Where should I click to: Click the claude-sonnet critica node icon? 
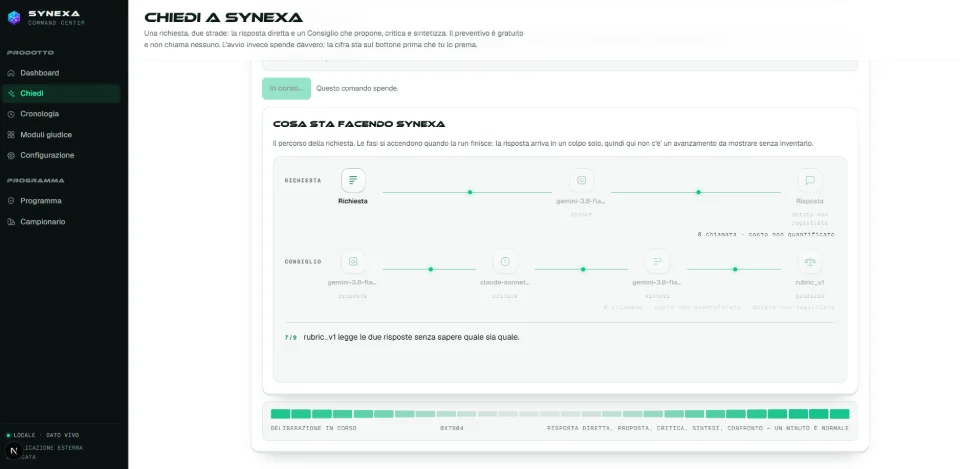505,261
